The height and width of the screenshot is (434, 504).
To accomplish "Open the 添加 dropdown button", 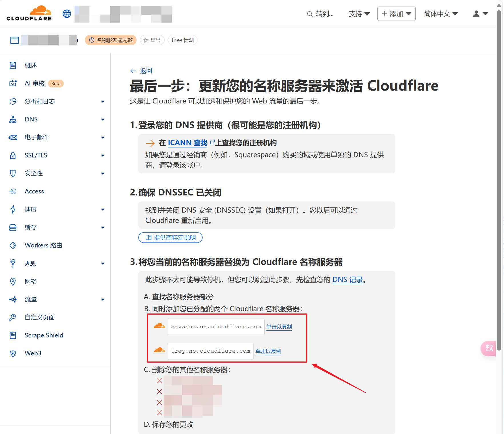I will tap(396, 14).
